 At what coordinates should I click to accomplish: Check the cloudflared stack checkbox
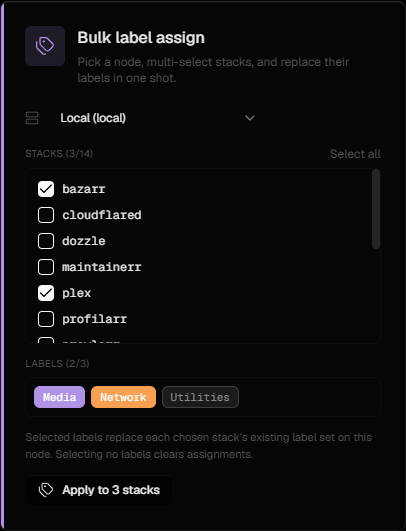[46, 215]
